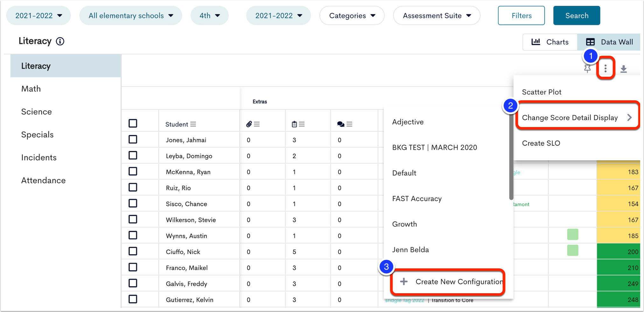The height and width of the screenshot is (312, 644).
Task: Choose Growth configuration
Action: point(404,224)
